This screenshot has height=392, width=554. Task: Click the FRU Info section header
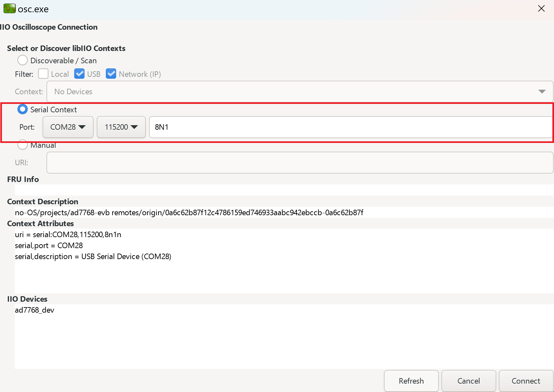coord(23,179)
